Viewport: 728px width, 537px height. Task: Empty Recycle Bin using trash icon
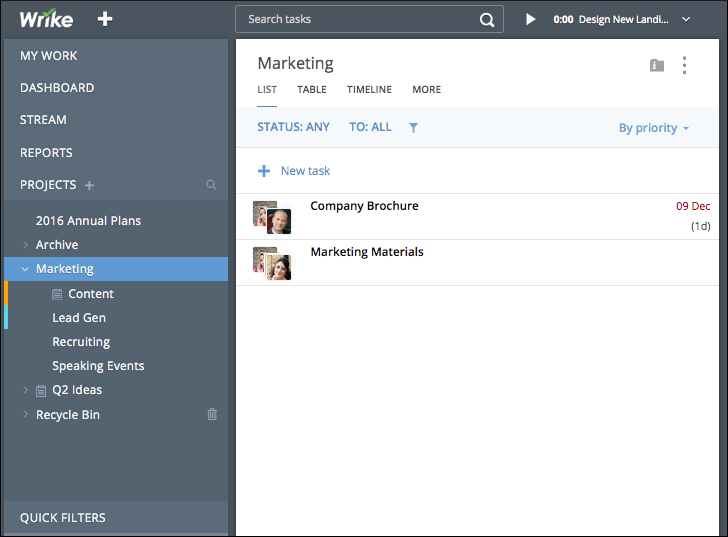pos(212,414)
